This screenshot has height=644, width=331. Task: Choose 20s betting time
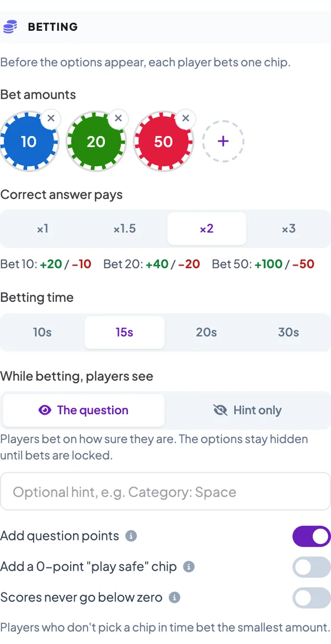(206, 332)
